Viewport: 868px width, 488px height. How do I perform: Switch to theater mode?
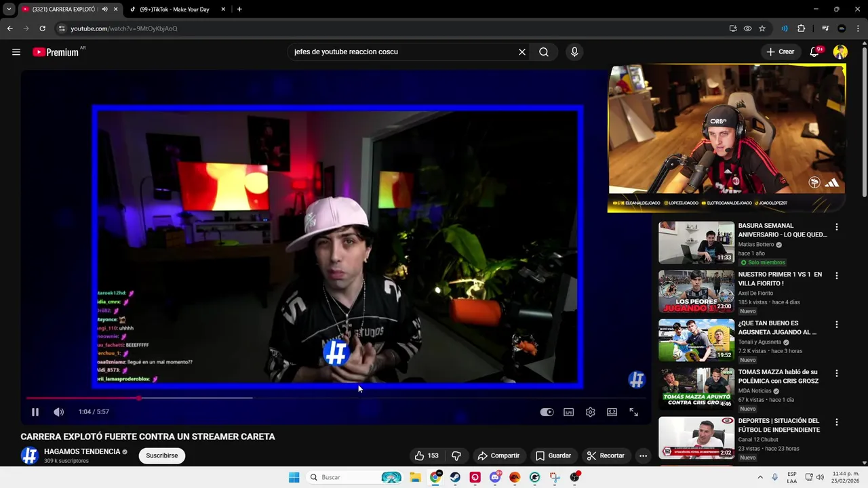[612, 412]
